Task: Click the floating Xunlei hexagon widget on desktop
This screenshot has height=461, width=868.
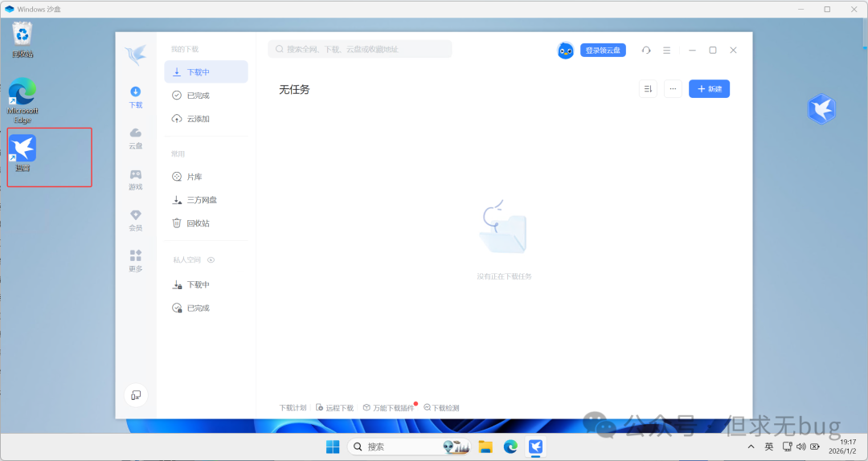Action: [821, 109]
